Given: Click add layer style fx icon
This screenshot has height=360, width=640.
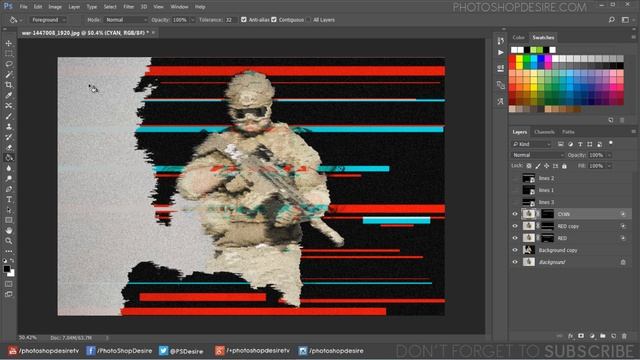Looking at the screenshot, I should coord(570,336).
